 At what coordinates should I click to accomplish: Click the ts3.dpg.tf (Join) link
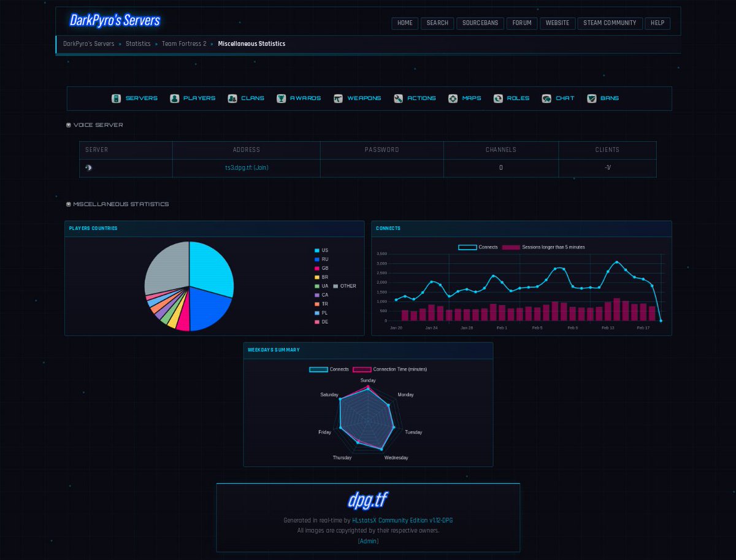pos(247,167)
